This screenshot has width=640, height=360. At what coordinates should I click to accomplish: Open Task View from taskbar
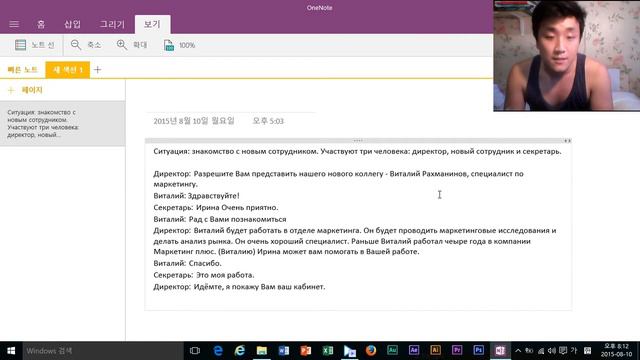pyautogui.click(x=195, y=351)
